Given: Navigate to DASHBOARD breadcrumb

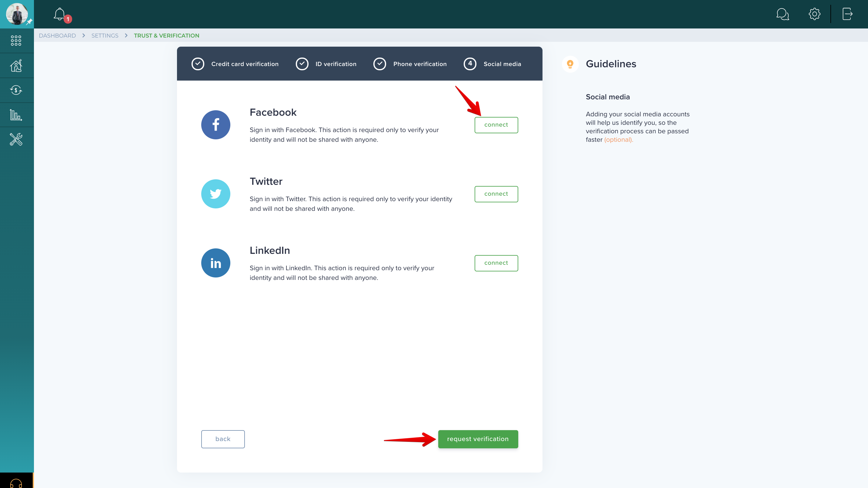Looking at the screenshot, I should [x=57, y=36].
